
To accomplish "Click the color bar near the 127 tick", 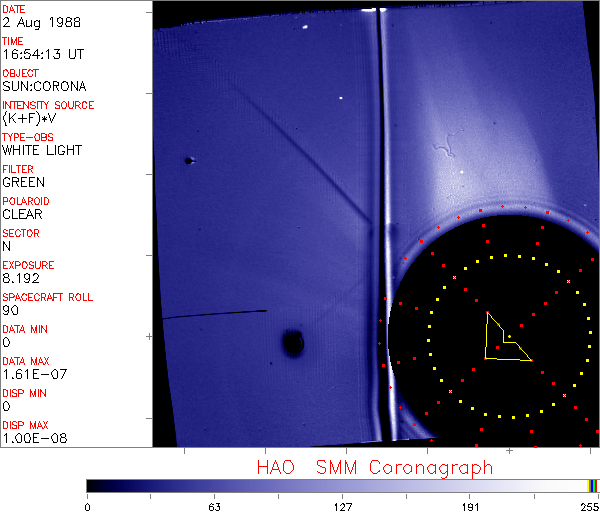I will (342, 485).
